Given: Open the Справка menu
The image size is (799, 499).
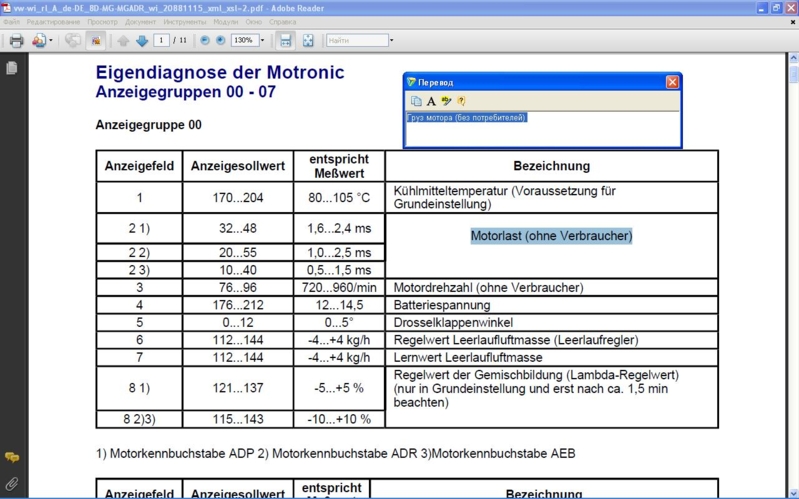Looking at the screenshot, I should coord(282,22).
